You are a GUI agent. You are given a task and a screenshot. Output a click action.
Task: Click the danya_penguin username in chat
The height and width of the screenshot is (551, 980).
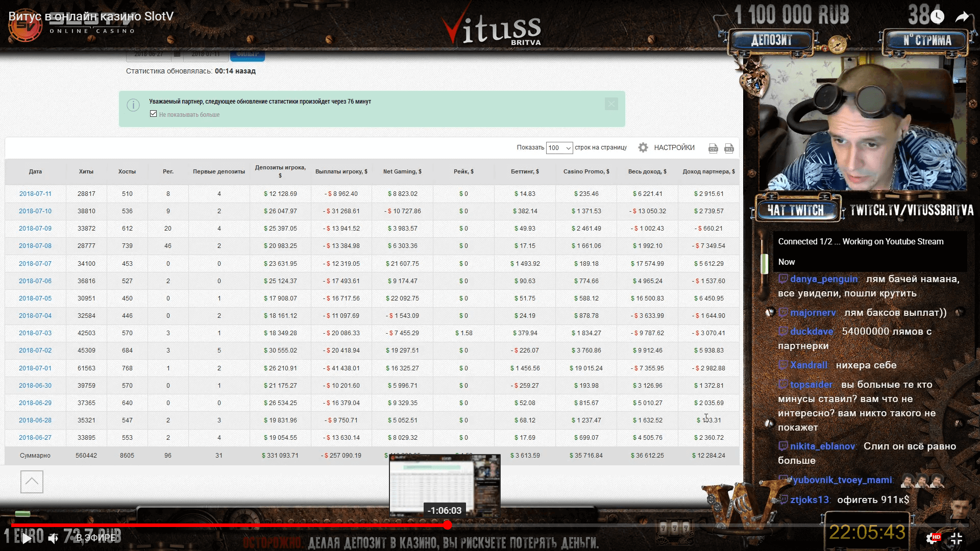click(823, 279)
